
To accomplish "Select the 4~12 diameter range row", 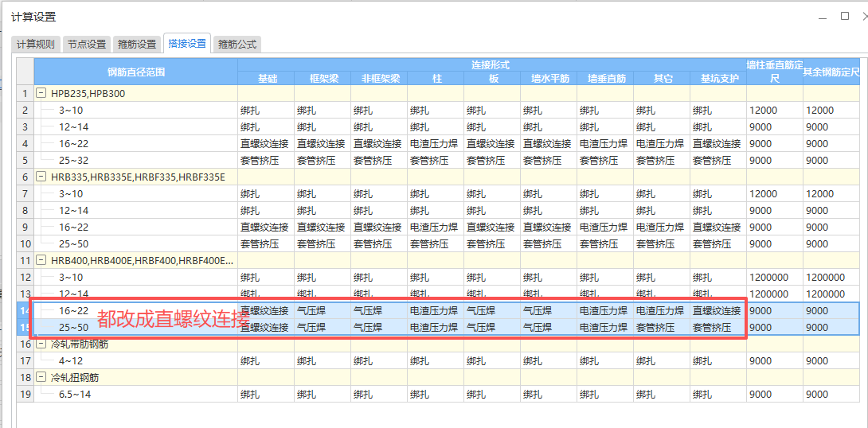I will (136, 361).
